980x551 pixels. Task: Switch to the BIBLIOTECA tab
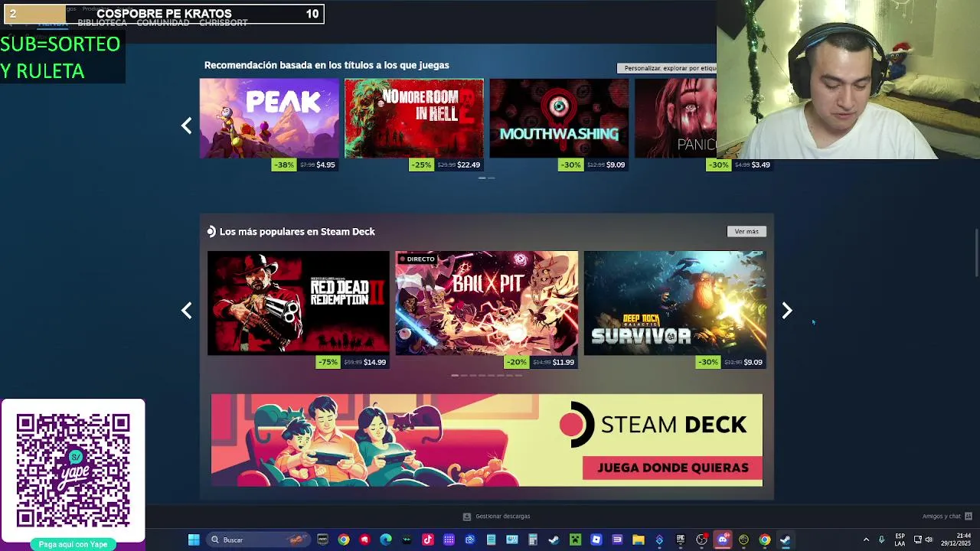102,23
